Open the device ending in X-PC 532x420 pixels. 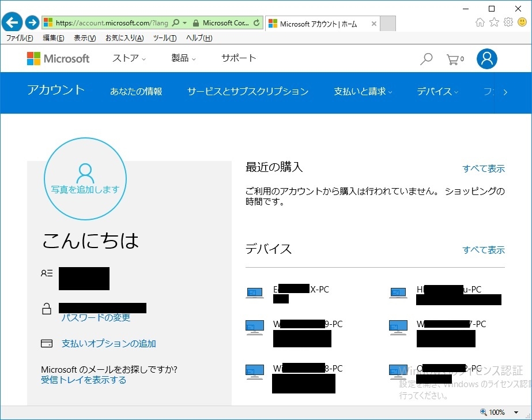301,290
